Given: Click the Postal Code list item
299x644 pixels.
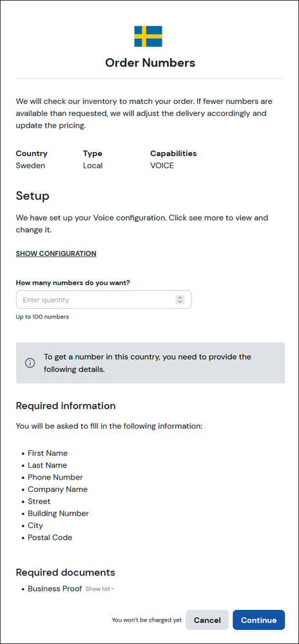Looking at the screenshot, I should point(50,537).
